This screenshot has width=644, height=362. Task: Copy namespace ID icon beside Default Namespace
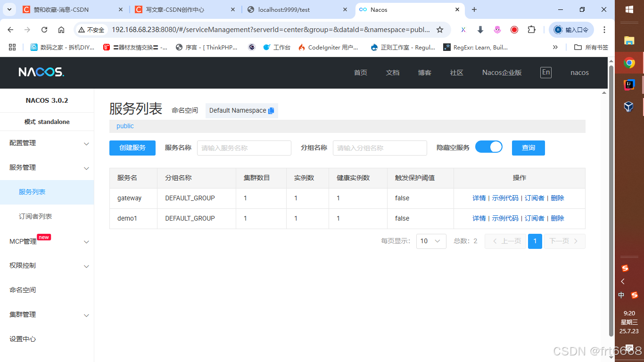pos(271,111)
